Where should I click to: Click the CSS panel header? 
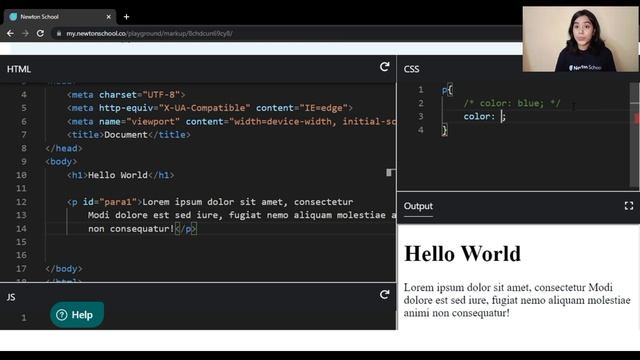pyautogui.click(x=411, y=69)
